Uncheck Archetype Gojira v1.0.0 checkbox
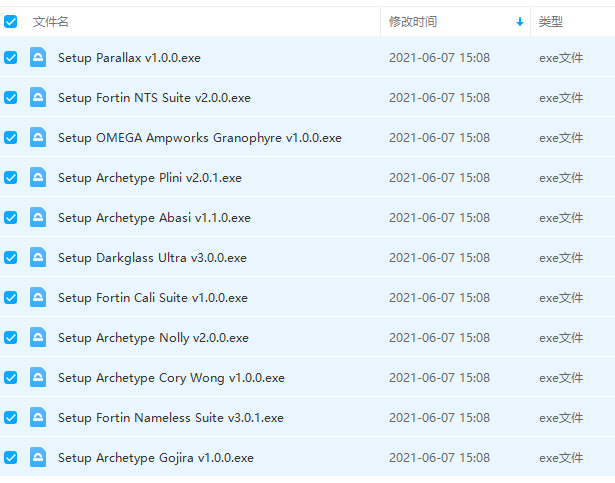This screenshot has height=483, width=615. (x=11, y=458)
